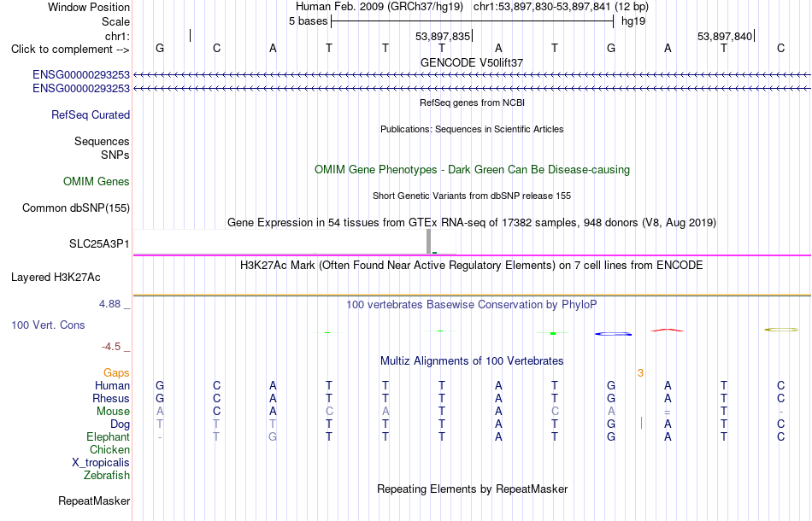Click the SNPs track label
The height and width of the screenshot is (521, 812).
115,155
